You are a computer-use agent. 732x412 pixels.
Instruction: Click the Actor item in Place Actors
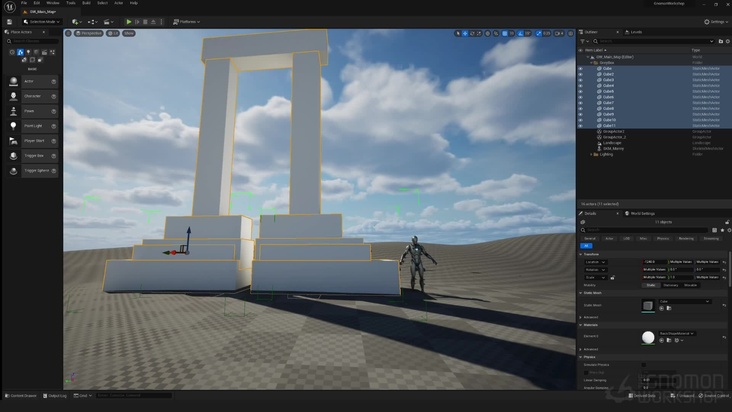click(x=32, y=81)
